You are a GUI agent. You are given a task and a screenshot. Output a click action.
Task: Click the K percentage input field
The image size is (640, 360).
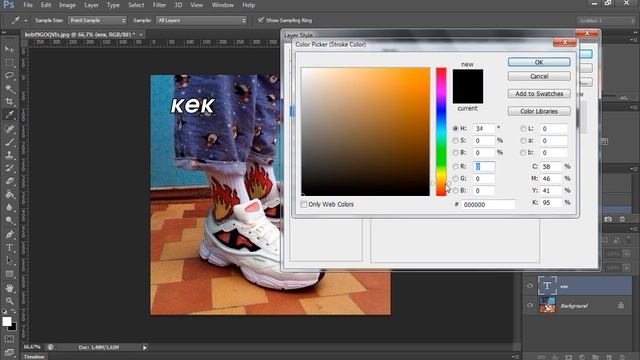pos(551,202)
